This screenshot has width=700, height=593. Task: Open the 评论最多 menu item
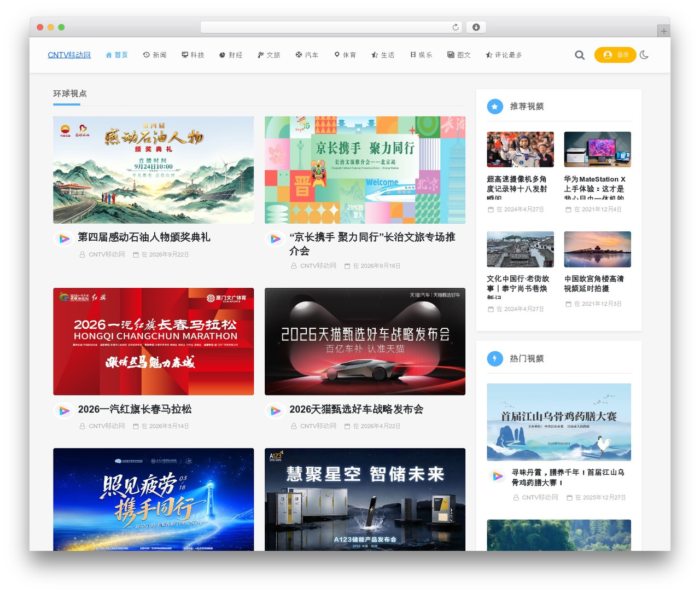tap(504, 55)
